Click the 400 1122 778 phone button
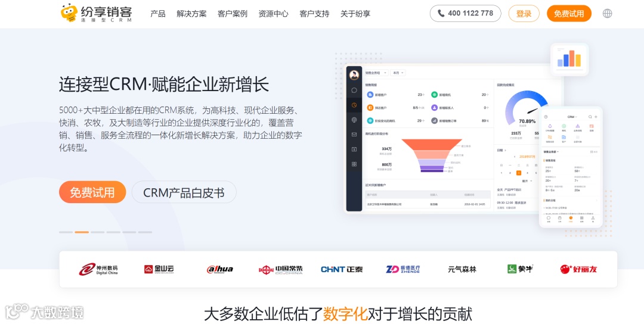 pos(465,14)
